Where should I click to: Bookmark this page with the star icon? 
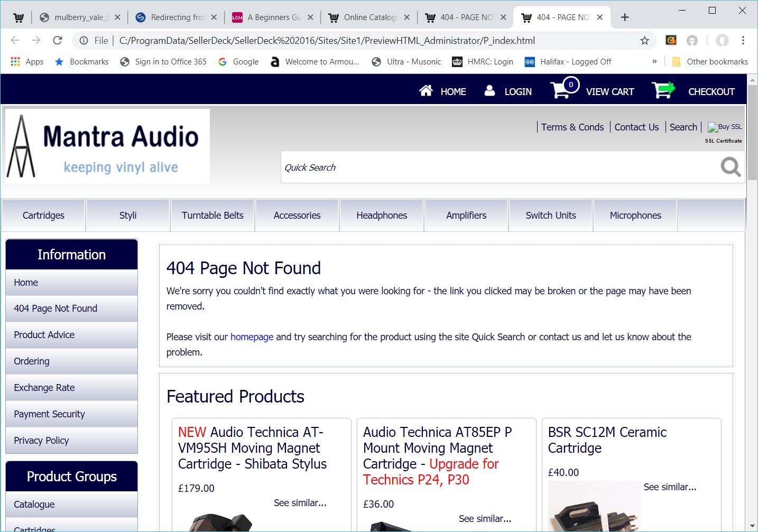[644, 41]
